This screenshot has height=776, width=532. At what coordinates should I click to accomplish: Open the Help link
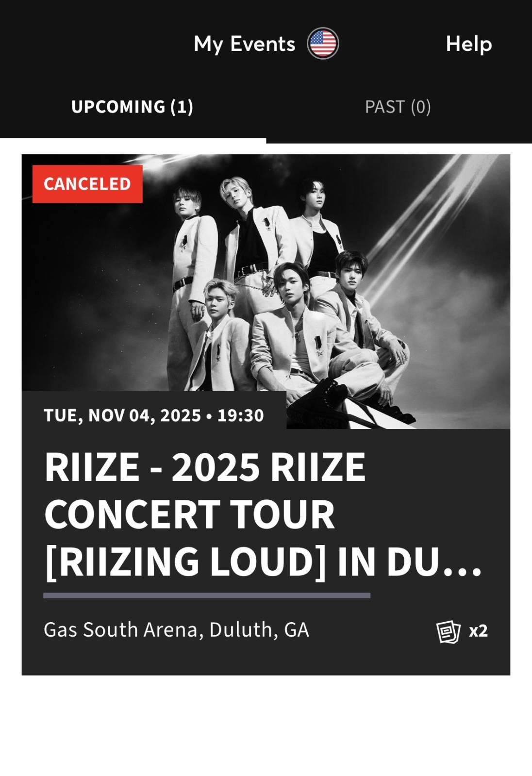coord(468,44)
